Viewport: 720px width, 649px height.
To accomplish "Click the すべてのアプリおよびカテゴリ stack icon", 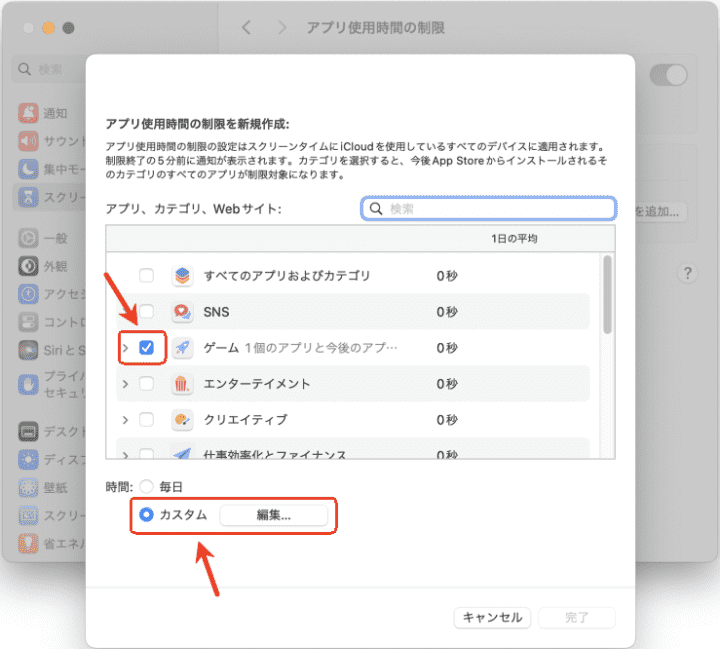I will [x=182, y=276].
